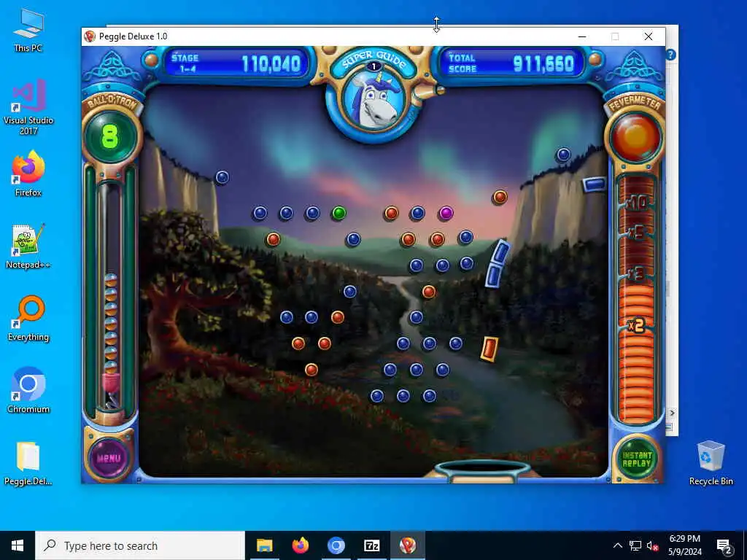This screenshot has height=560, width=747.
Task: Click the x10 multiplier mark on Fevermeter
Action: pyautogui.click(x=637, y=203)
